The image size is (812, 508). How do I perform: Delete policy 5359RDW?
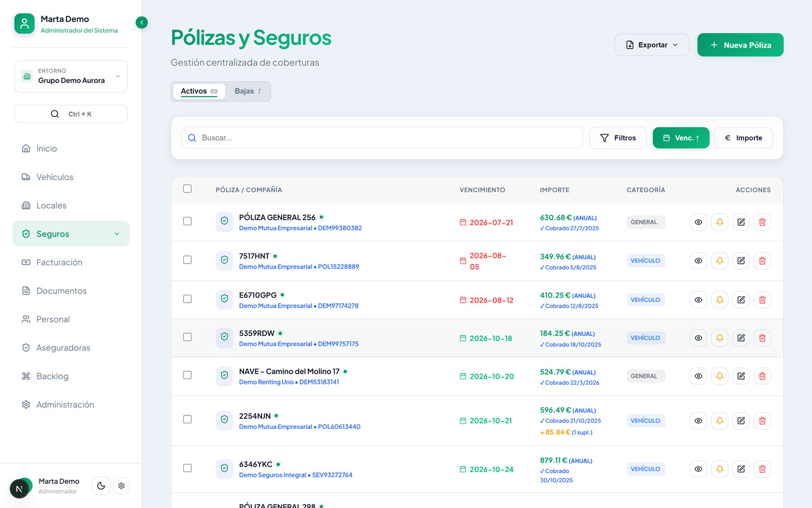762,338
